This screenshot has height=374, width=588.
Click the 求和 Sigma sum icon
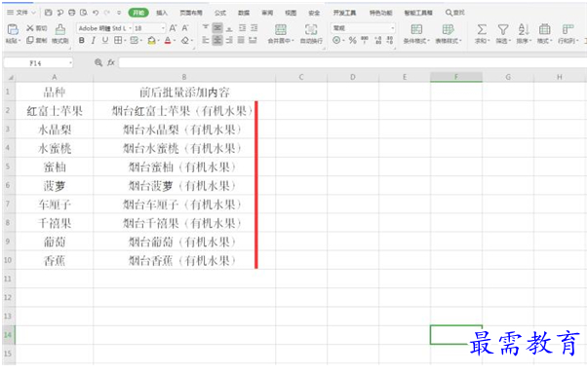482,29
